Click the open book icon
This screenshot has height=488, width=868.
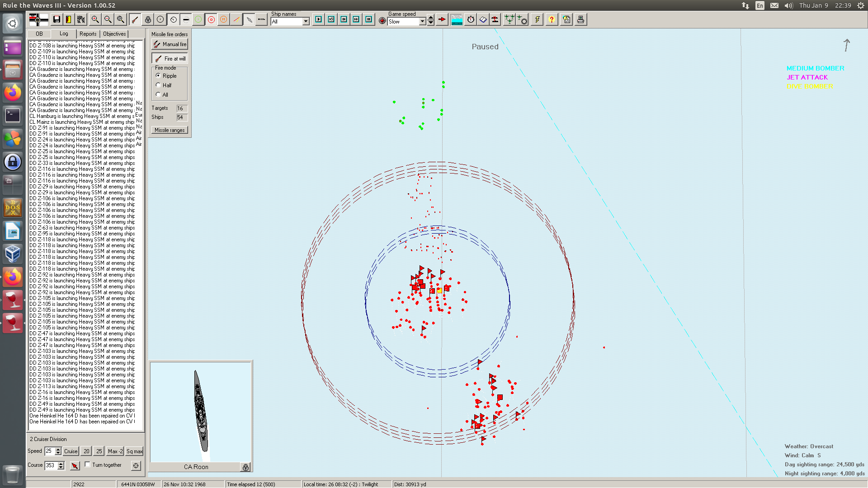pyautogui.click(x=483, y=19)
